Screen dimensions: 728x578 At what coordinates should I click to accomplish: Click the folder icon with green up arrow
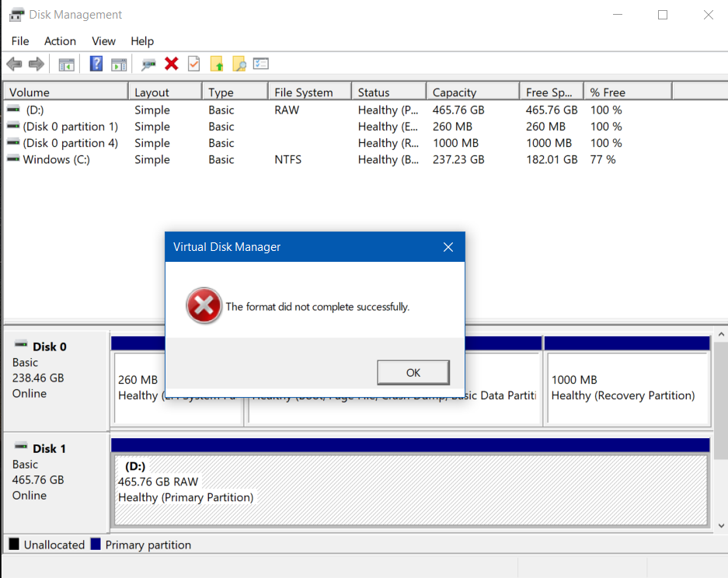tap(216, 64)
